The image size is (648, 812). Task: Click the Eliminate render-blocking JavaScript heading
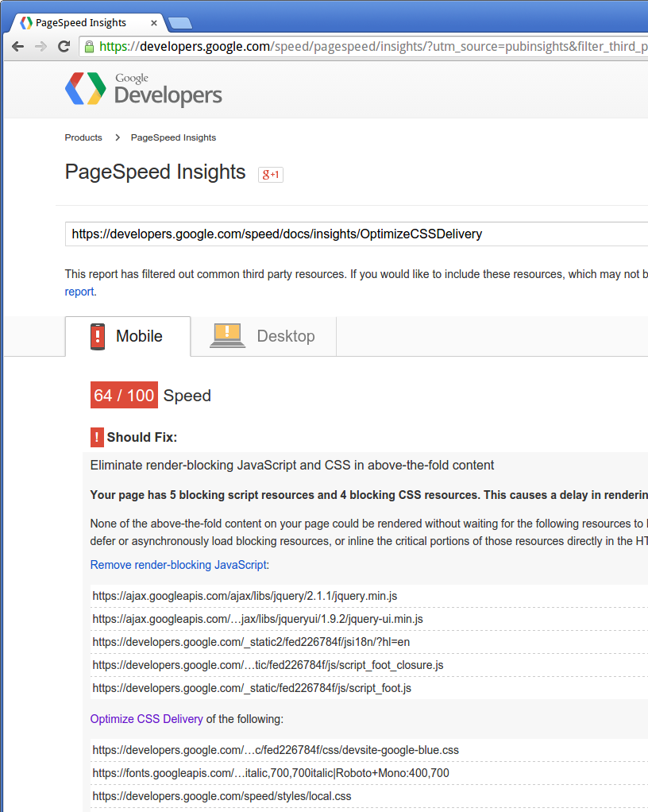pyautogui.click(x=292, y=465)
